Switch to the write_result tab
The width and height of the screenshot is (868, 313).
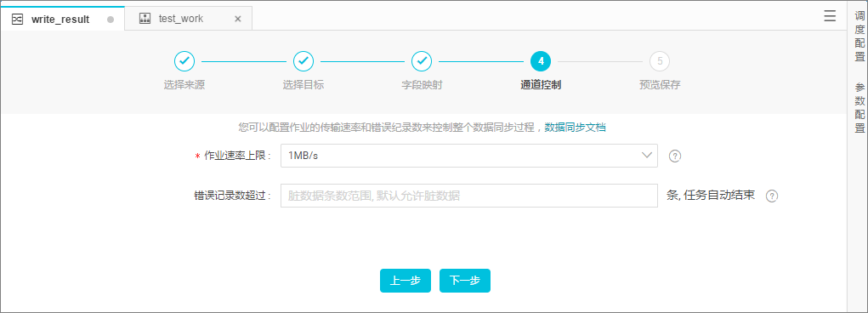63,19
